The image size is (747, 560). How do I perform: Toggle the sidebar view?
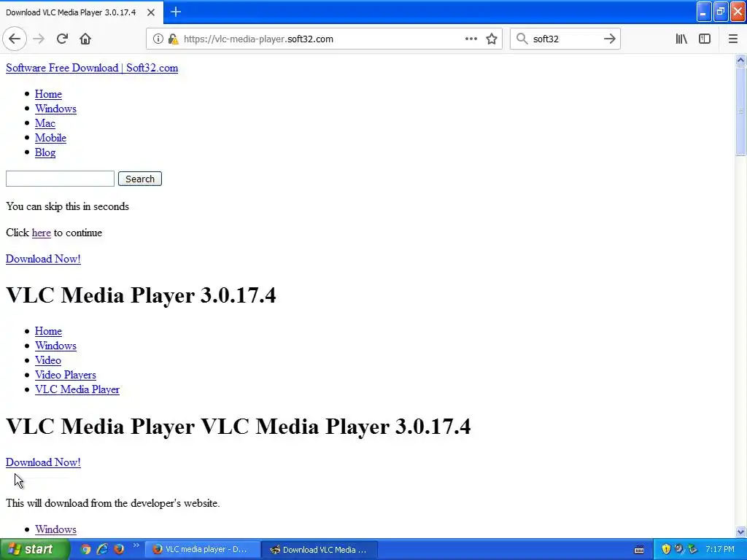click(705, 39)
